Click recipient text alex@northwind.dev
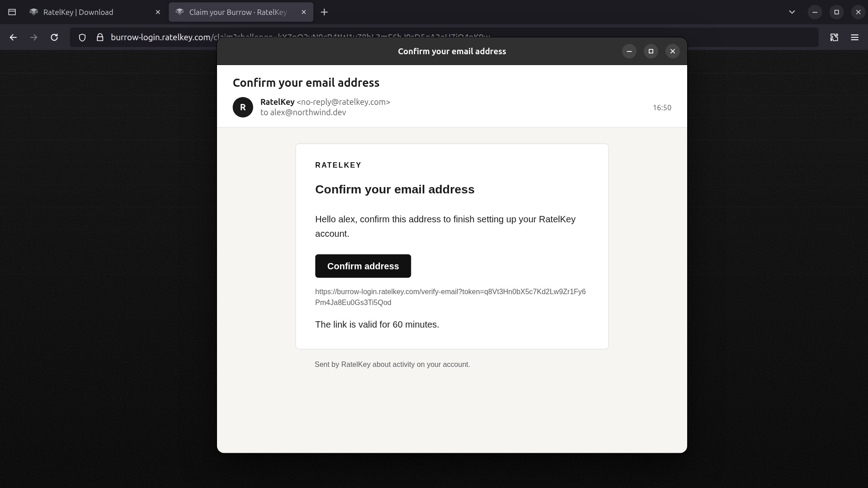Viewport: 868px width, 488px height. [x=308, y=113]
